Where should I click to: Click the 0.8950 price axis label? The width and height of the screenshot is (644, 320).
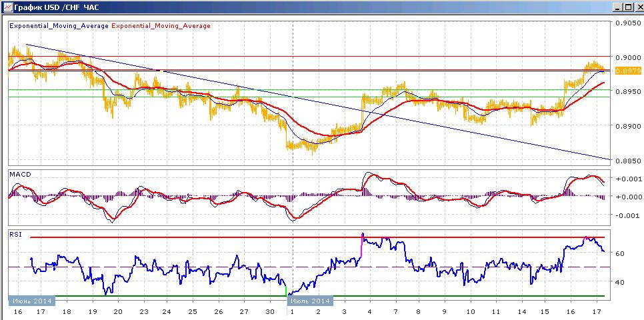[x=629, y=91]
